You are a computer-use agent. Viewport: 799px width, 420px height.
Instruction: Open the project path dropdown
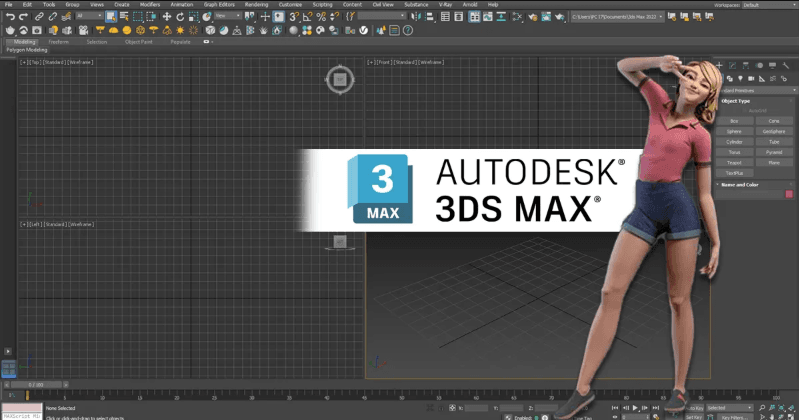(x=618, y=17)
